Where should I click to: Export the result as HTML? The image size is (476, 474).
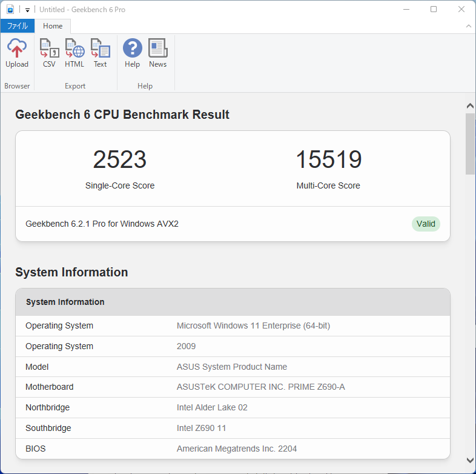click(74, 53)
